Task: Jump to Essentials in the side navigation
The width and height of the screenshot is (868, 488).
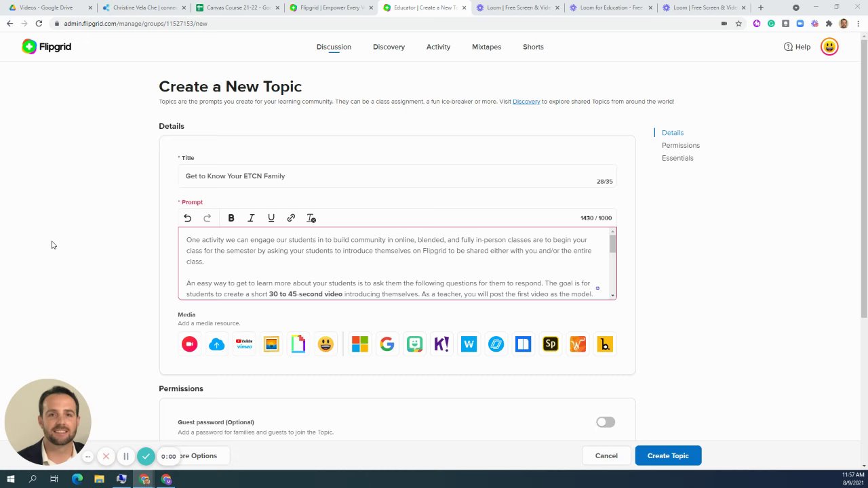Action: coord(677,158)
